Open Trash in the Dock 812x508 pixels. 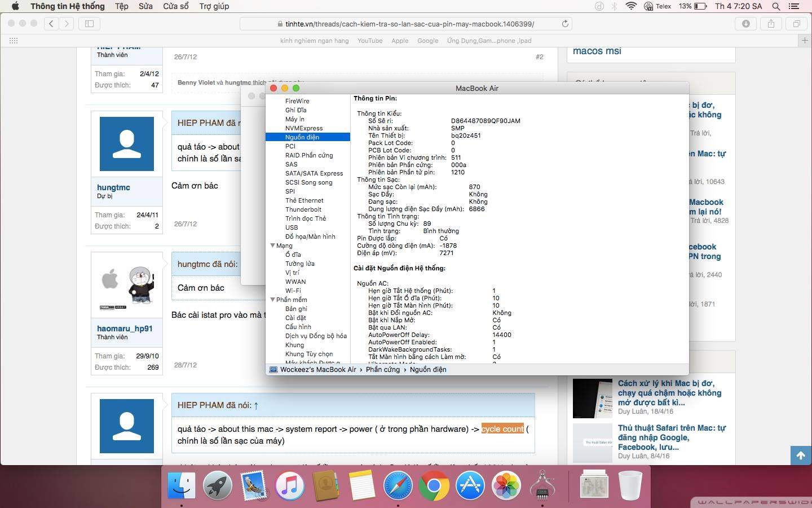[x=630, y=485]
